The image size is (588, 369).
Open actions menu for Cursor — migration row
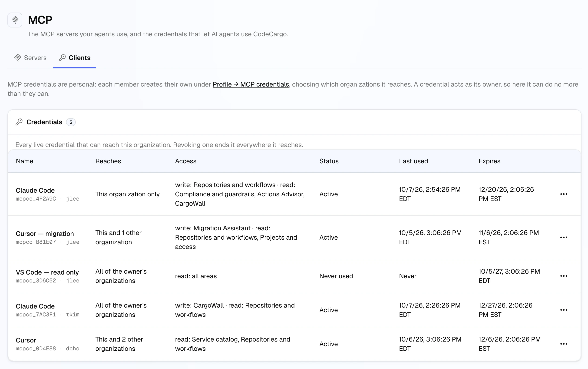tap(564, 237)
